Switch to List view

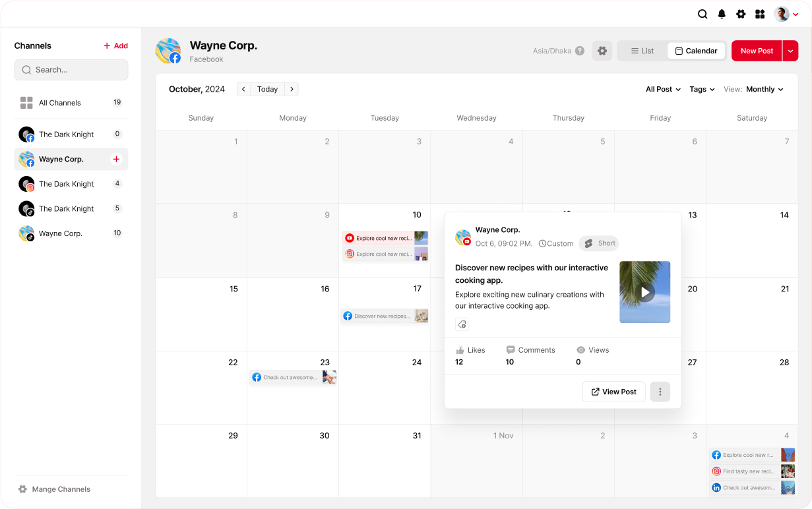pos(642,51)
